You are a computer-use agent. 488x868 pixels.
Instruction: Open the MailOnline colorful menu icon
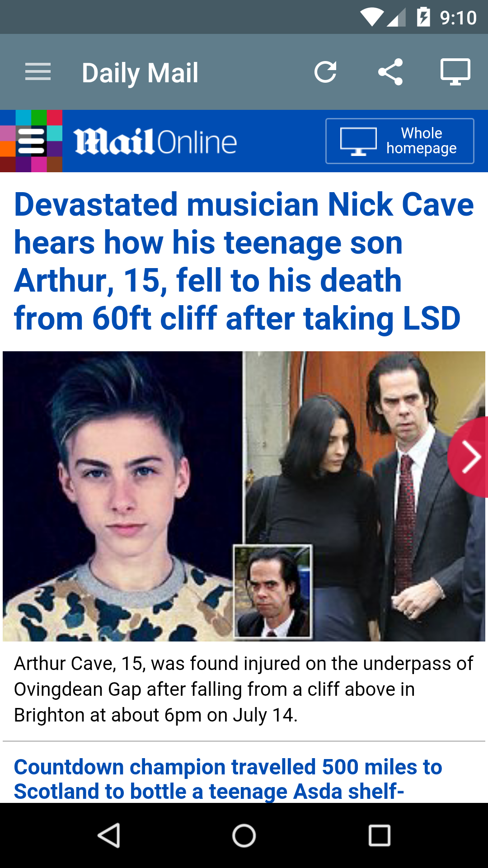(x=31, y=141)
